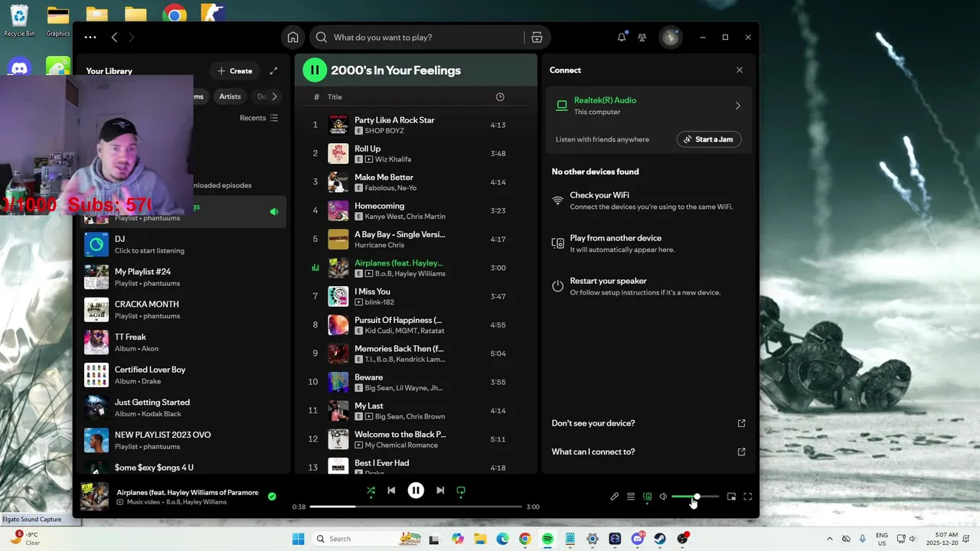
Task: Seek on the song progress bar
Action: [415, 507]
